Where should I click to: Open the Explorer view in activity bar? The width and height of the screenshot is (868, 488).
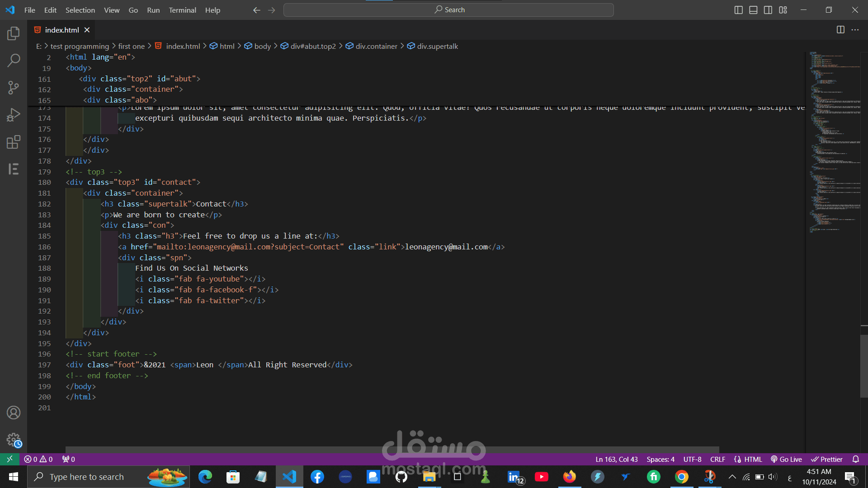(14, 33)
